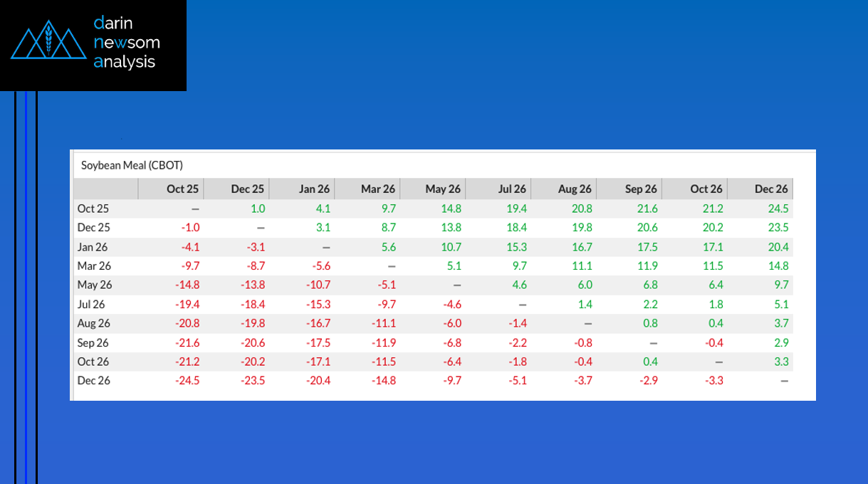Click the 24.5 value in Oct 25 row
The height and width of the screenshot is (484, 868).
pos(777,209)
